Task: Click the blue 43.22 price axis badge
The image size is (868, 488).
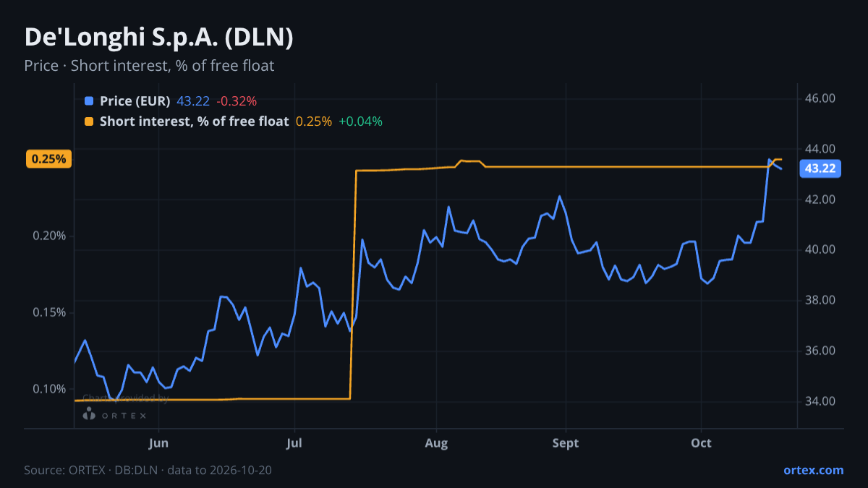Action: [820, 168]
